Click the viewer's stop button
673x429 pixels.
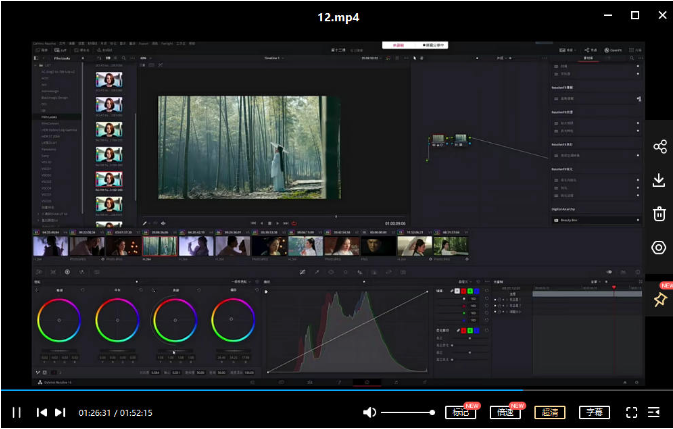pyautogui.click(x=270, y=224)
